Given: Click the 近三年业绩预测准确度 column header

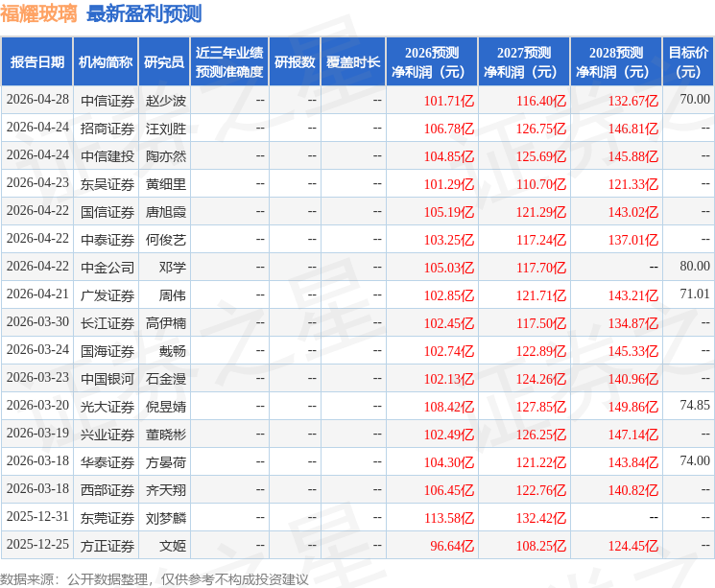Looking at the screenshot, I should pos(229,61).
